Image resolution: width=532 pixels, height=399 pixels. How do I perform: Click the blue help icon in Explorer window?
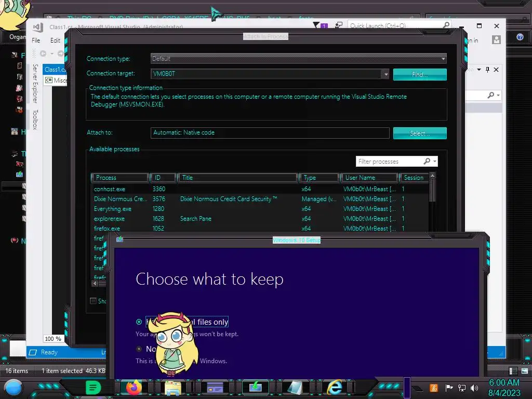click(520, 37)
